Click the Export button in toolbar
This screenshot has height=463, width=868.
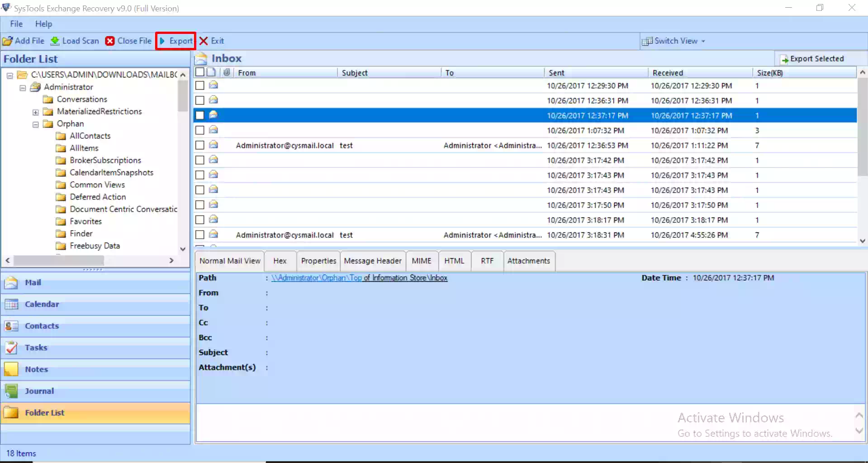tap(176, 41)
